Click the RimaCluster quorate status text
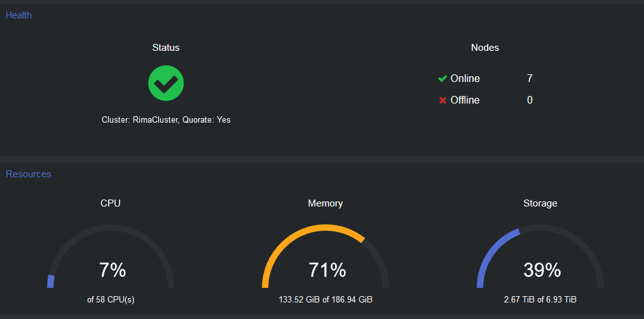 (x=166, y=119)
